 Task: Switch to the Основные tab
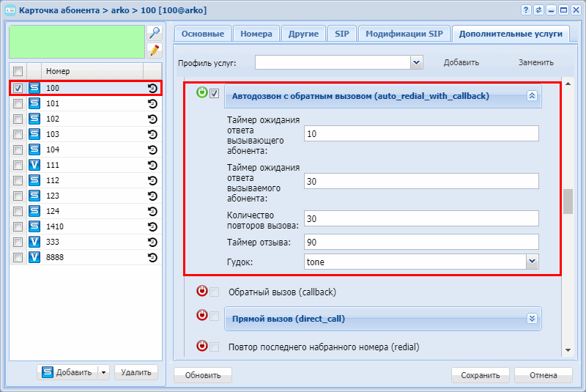(203, 34)
